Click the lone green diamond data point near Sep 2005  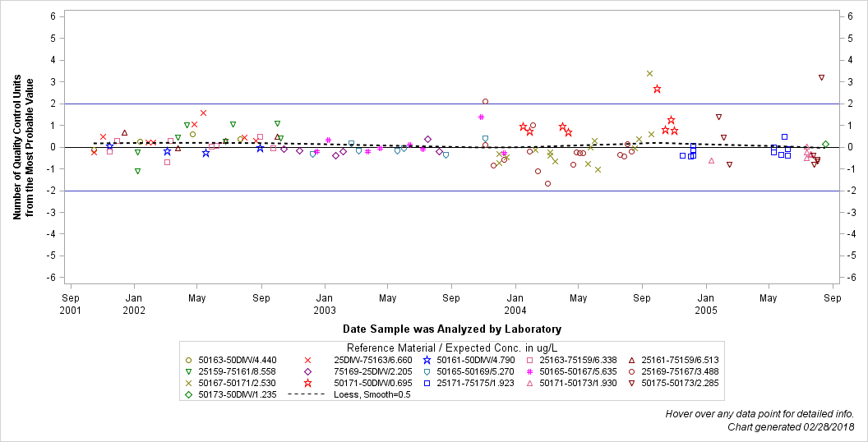(x=825, y=145)
